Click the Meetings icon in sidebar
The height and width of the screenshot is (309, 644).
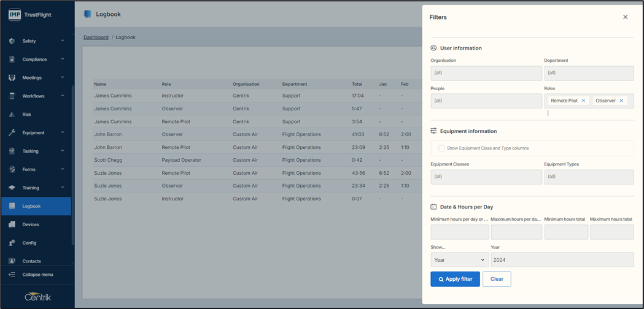12,78
